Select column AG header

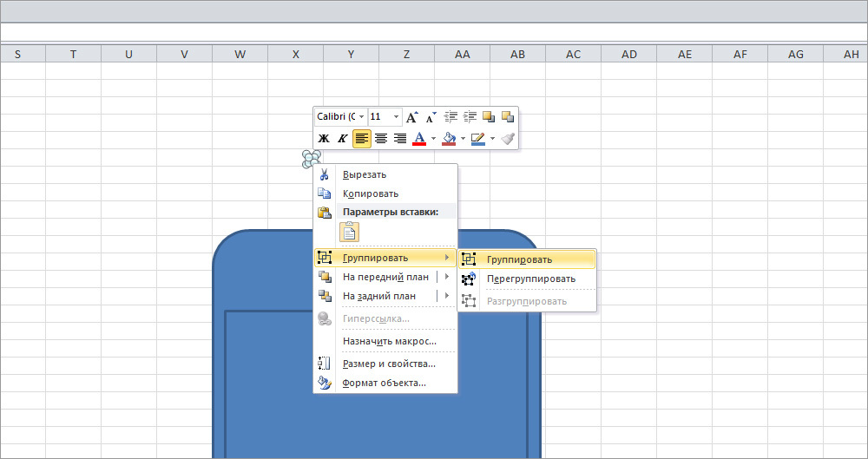pos(795,54)
